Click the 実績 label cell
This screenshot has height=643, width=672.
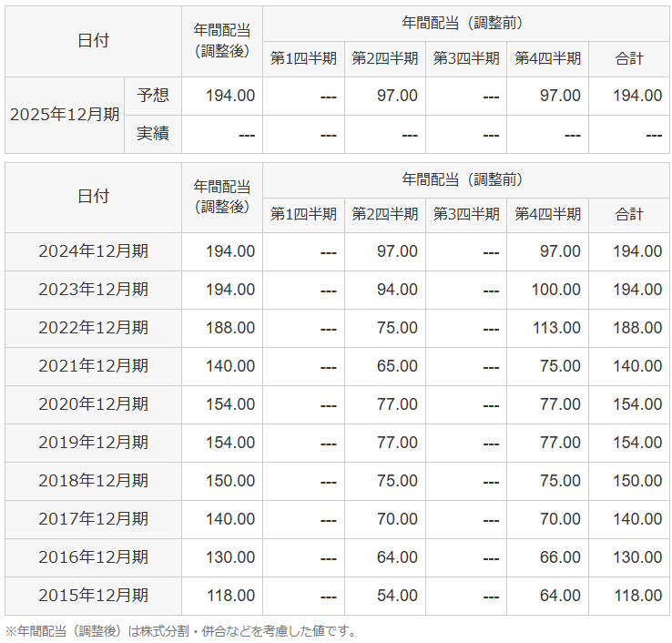pos(153,134)
